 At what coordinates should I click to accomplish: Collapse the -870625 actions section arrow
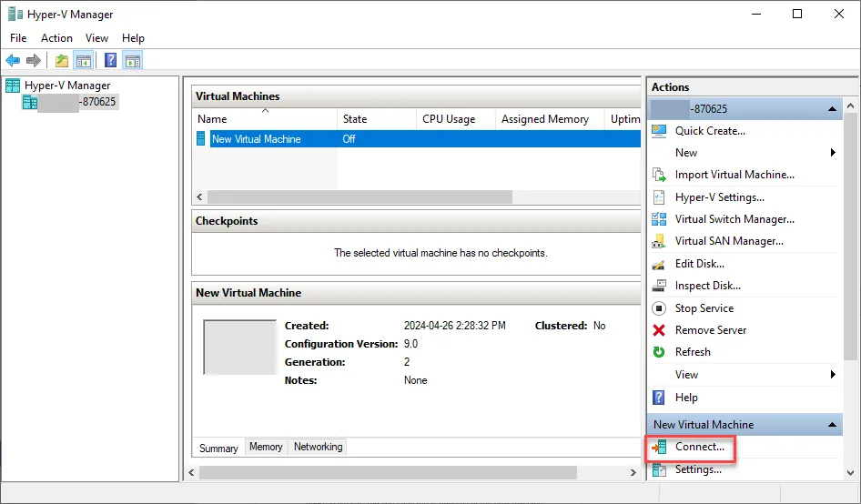[x=832, y=108]
